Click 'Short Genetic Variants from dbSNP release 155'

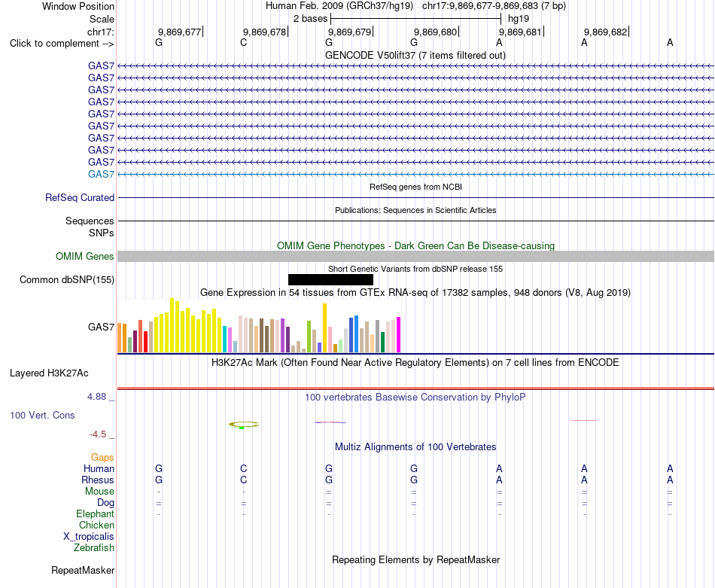[415, 269]
